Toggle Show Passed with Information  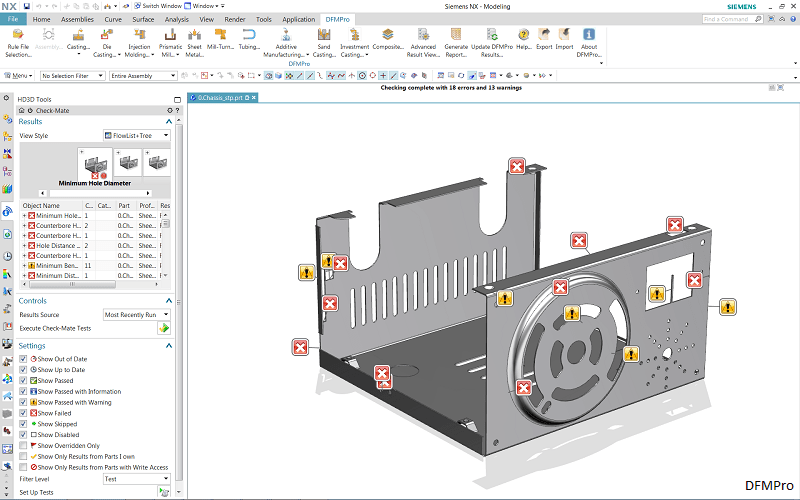[x=23, y=391]
